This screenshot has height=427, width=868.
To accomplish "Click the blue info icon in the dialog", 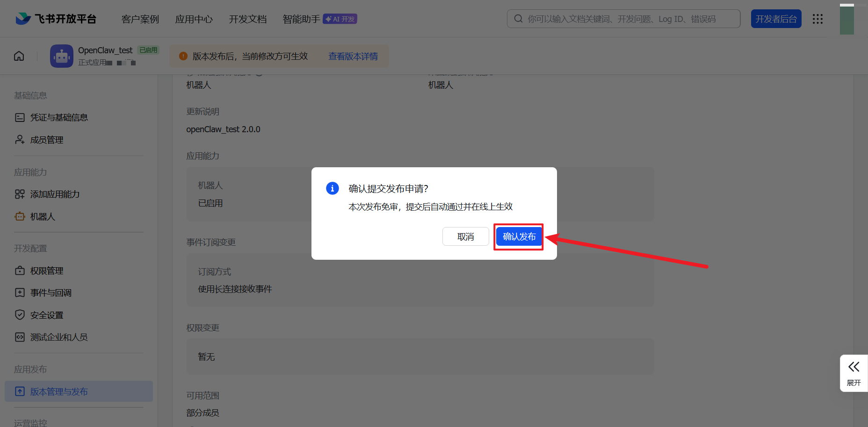I will (332, 188).
